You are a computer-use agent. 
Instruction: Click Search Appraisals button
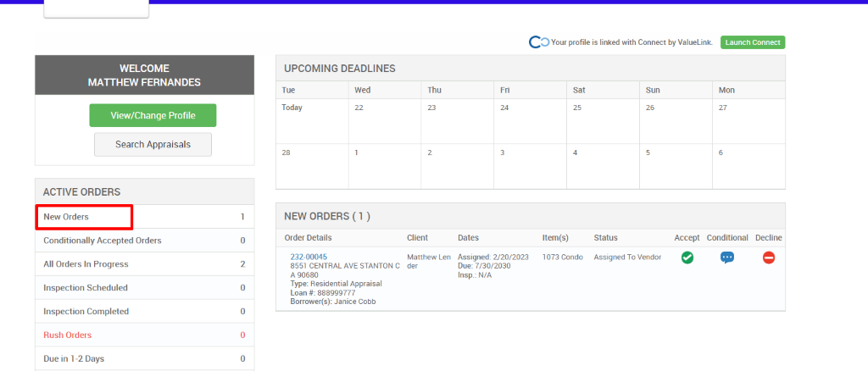pyautogui.click(x=153, y=144)
